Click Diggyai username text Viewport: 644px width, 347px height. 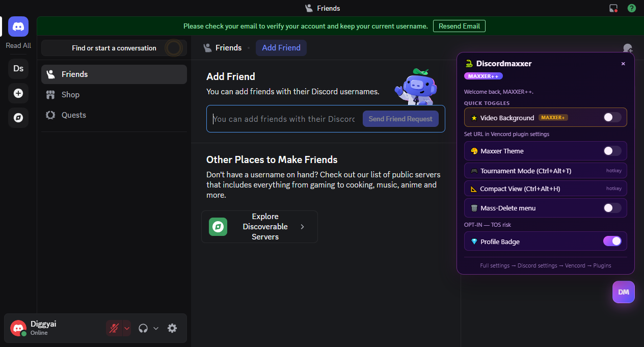pyautogui.click(x=42, y=324)
